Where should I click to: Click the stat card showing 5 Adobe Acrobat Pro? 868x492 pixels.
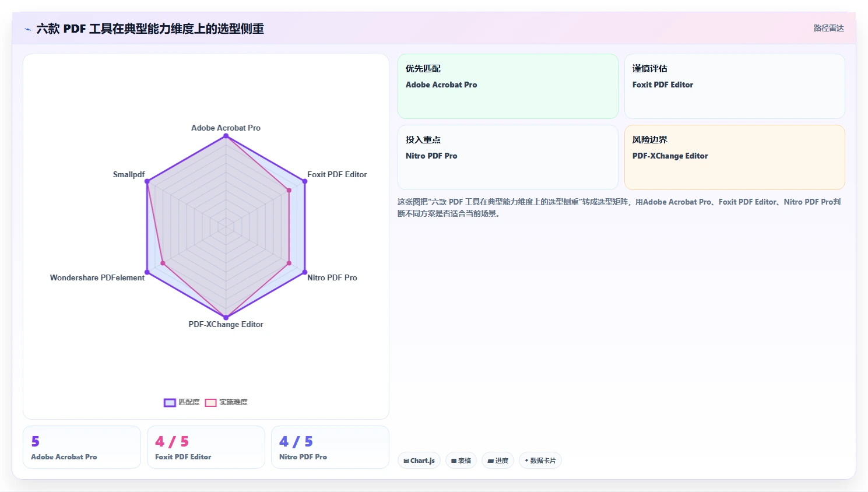pos(82,447)
